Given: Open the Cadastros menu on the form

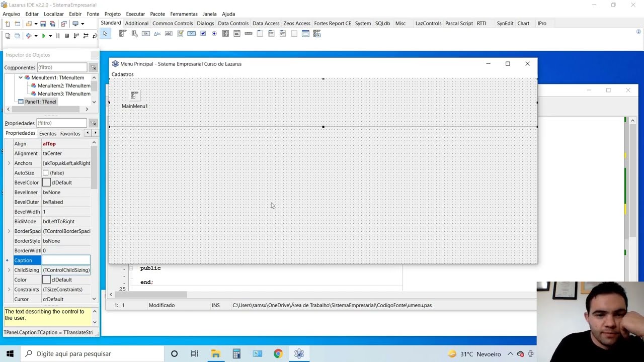Looking at the screenshot, I should coord(123,74).
